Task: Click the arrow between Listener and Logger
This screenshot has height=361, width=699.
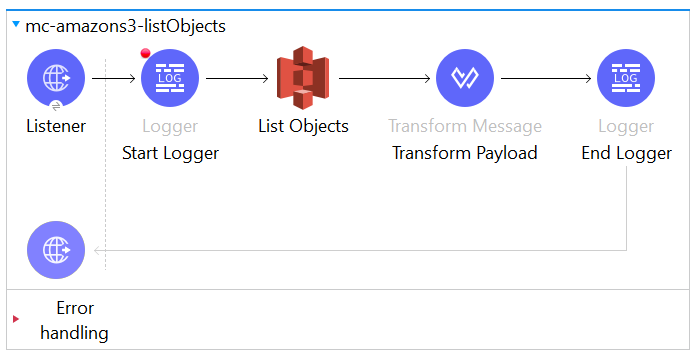Action: [x=113, y=78]
